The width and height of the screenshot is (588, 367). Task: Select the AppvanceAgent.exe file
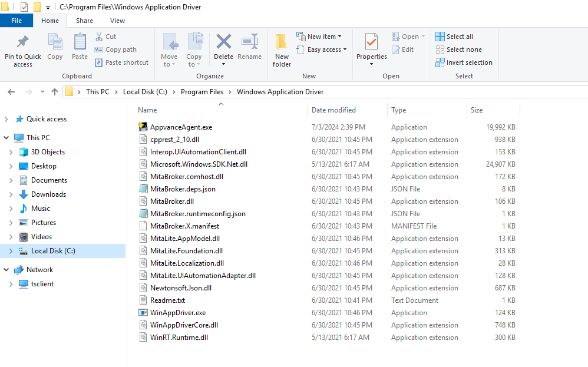click(181, 127)
